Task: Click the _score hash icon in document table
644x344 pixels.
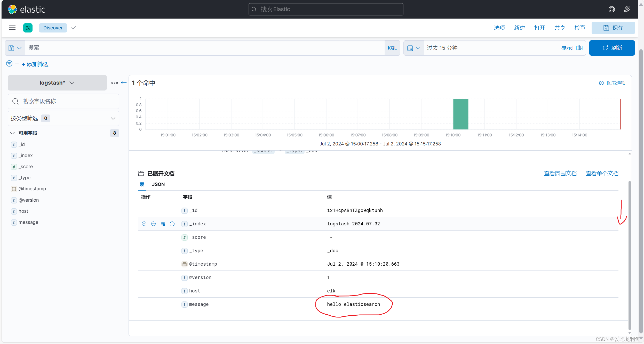Action: point(184,237)
